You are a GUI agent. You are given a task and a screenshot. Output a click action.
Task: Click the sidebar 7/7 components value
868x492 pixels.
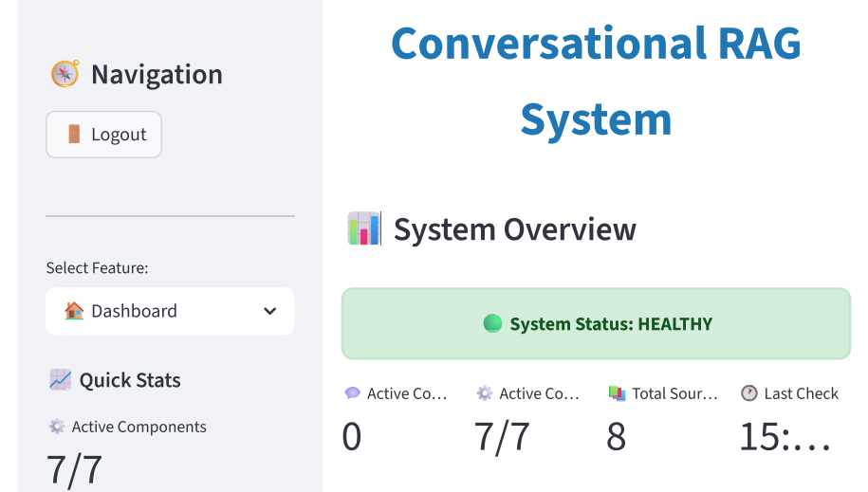[x=74, y=470]
